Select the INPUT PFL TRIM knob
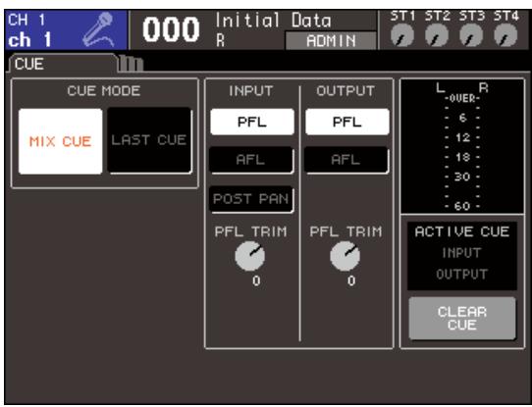The width and height of the screenshot is (532, 407). (250, 256)
